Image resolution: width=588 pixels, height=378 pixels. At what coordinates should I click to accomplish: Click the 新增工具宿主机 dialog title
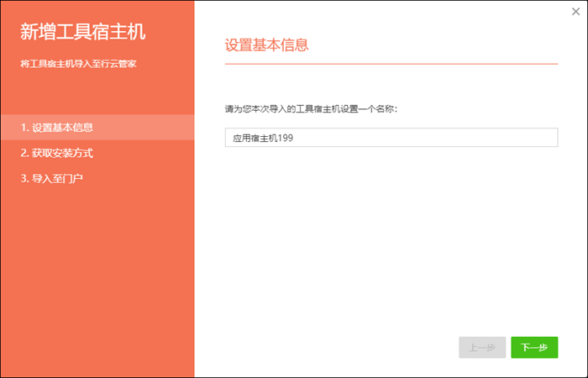[x=83, y=33]
